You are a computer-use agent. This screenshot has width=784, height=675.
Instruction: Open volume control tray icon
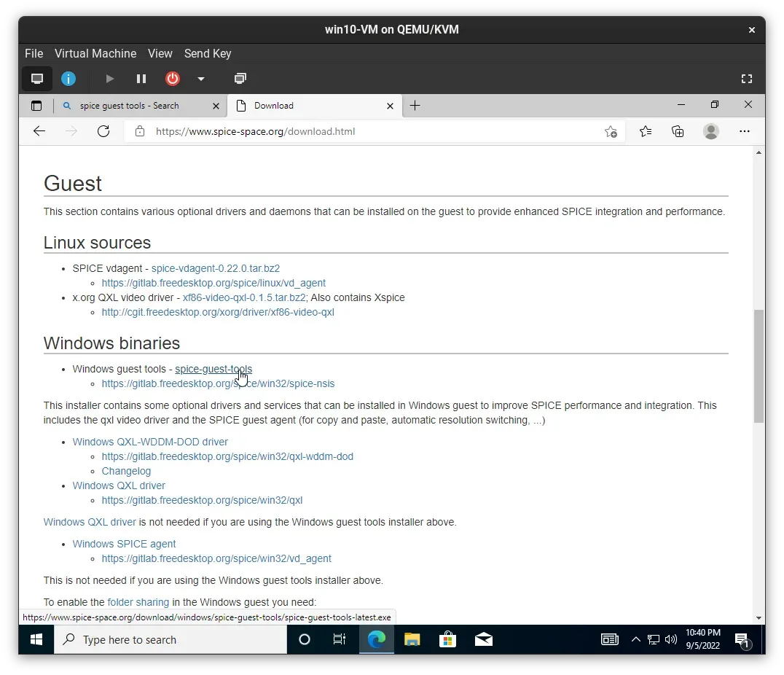[x=671, y=640]
